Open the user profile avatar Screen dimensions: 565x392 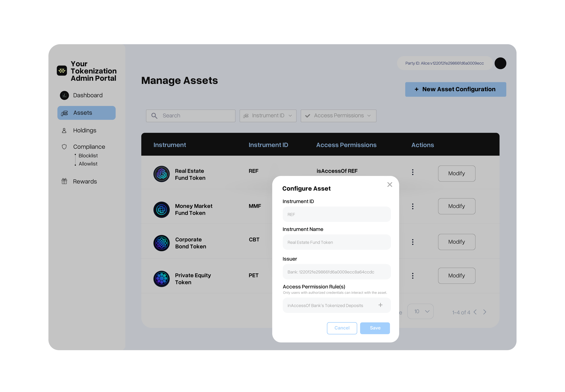click(500, 63)
